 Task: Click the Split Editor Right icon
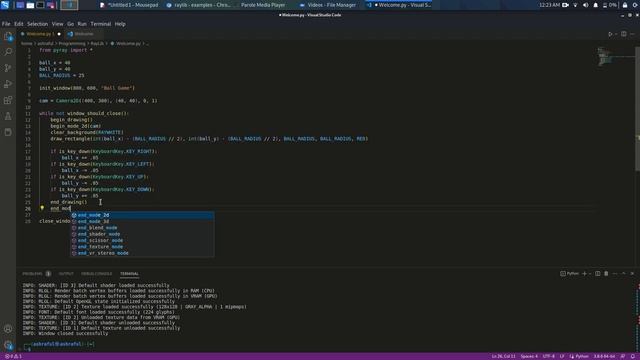624,34
